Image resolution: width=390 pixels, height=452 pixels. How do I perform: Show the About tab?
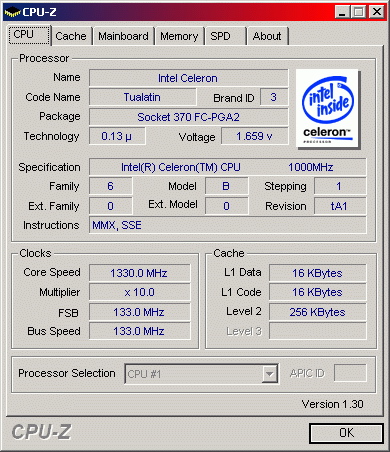click(x=267, y=36)
